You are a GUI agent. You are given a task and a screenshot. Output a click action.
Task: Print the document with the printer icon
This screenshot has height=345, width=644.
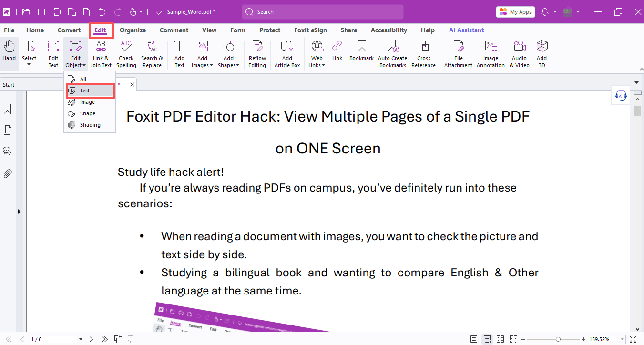click(x=57, y=12)
